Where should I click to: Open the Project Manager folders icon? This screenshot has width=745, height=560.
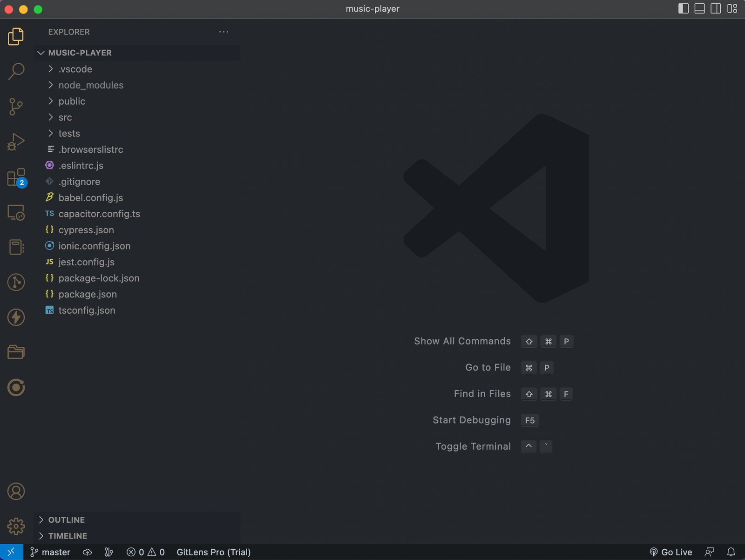click(x=16, y=352)
